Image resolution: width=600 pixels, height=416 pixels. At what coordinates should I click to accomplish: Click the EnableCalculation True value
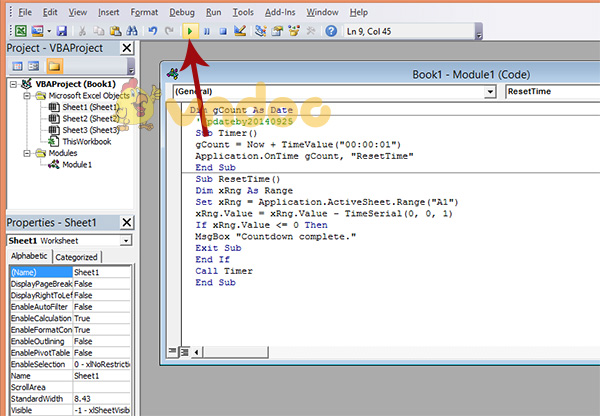(101, 318)
